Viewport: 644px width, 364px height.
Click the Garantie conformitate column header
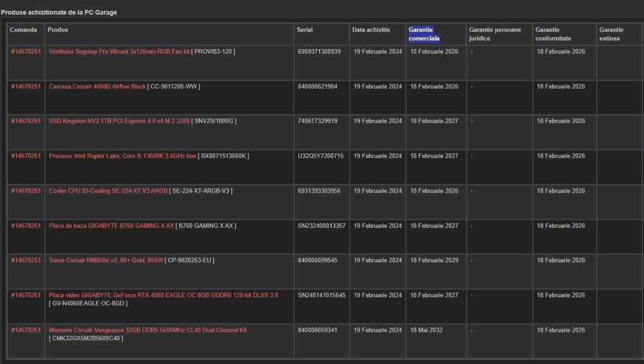pos(553,34)
